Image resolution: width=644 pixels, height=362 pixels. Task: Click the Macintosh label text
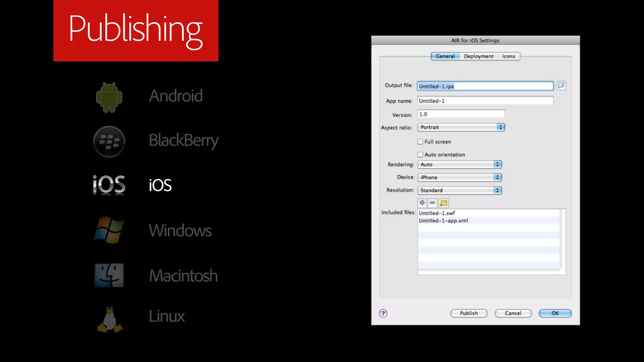click(x=183, y=276)
